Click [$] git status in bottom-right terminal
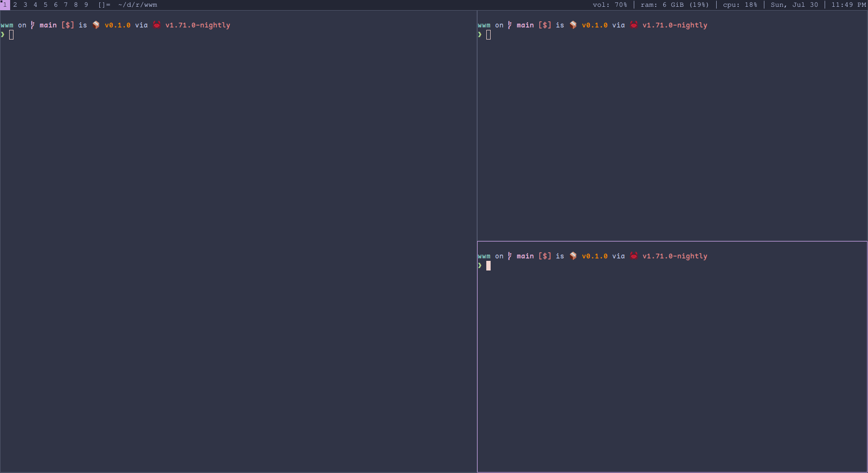The image size is (868, 473). click(545, 256)
